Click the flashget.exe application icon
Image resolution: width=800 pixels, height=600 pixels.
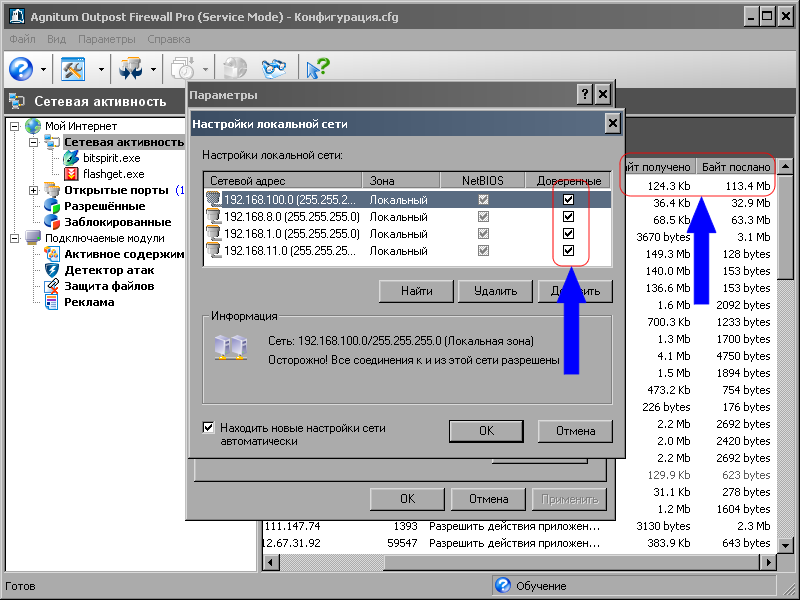click(71, 174)
